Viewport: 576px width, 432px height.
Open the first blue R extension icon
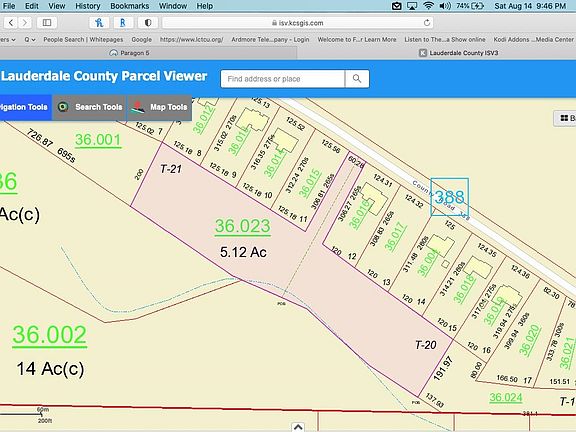(x=99, y=23)
